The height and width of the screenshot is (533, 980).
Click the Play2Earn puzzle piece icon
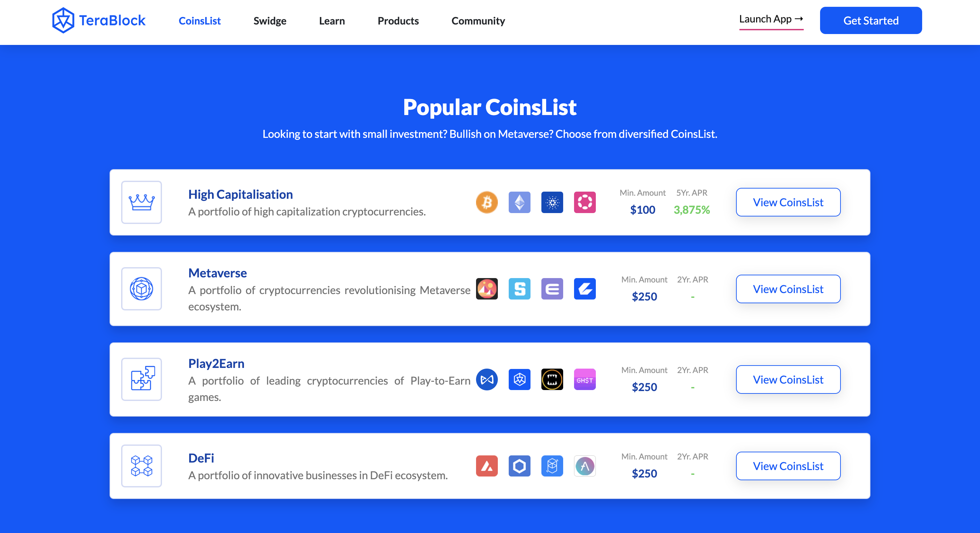(x=142, y=379)
